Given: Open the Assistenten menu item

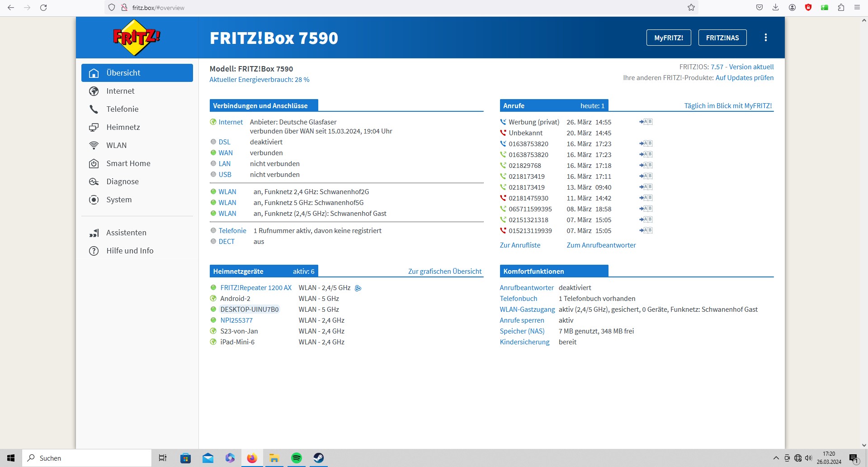Looking at the screenshot, I should pyautogui.click(x=137, y=233).
